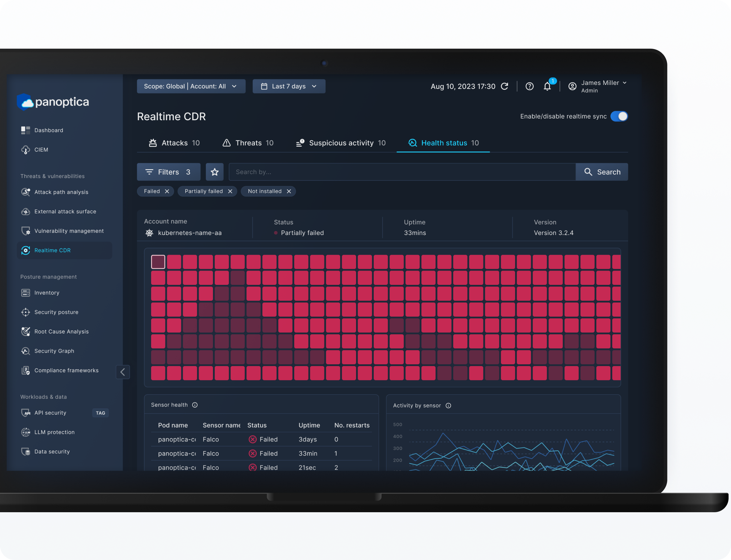Click the LLM protection icon
The height and width of the screenshot is (560, 731).
point(26,432)
